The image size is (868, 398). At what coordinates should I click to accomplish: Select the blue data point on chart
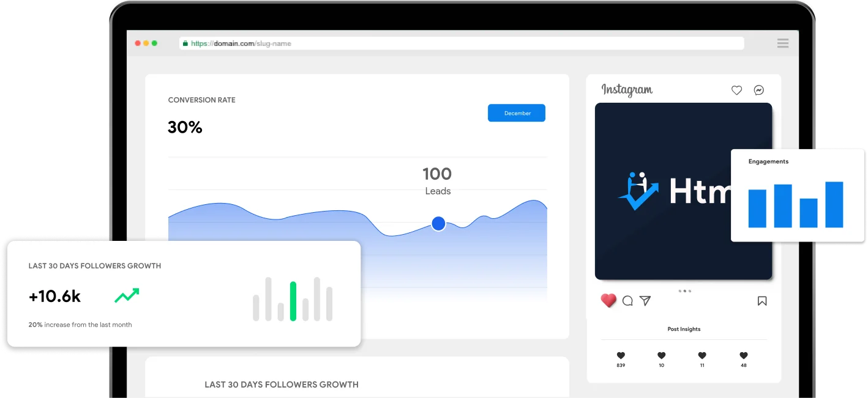point(438,224)
